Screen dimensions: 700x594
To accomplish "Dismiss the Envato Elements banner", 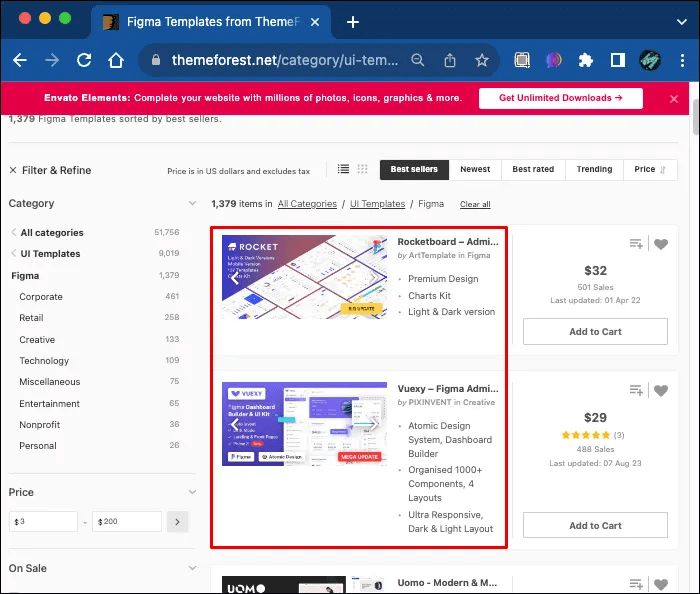I will pyautogui.click(x=674, y=99).
